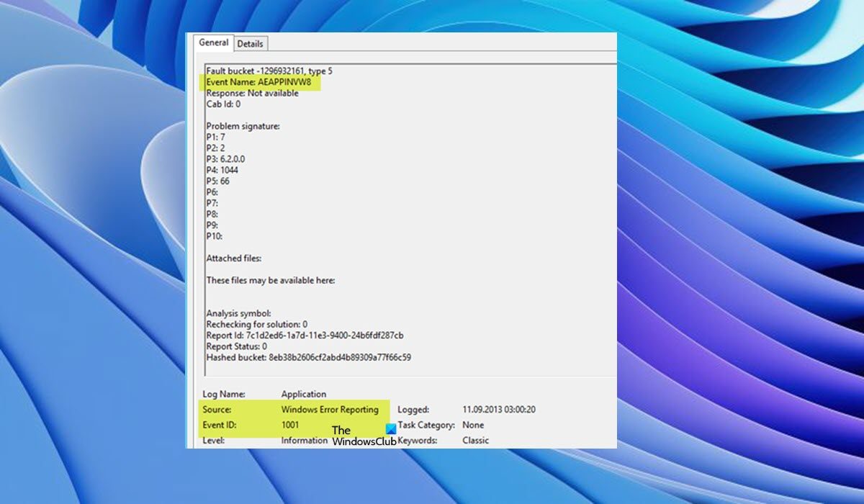Open the Details tab
The image size is (864, 504).
coord(251,44)
